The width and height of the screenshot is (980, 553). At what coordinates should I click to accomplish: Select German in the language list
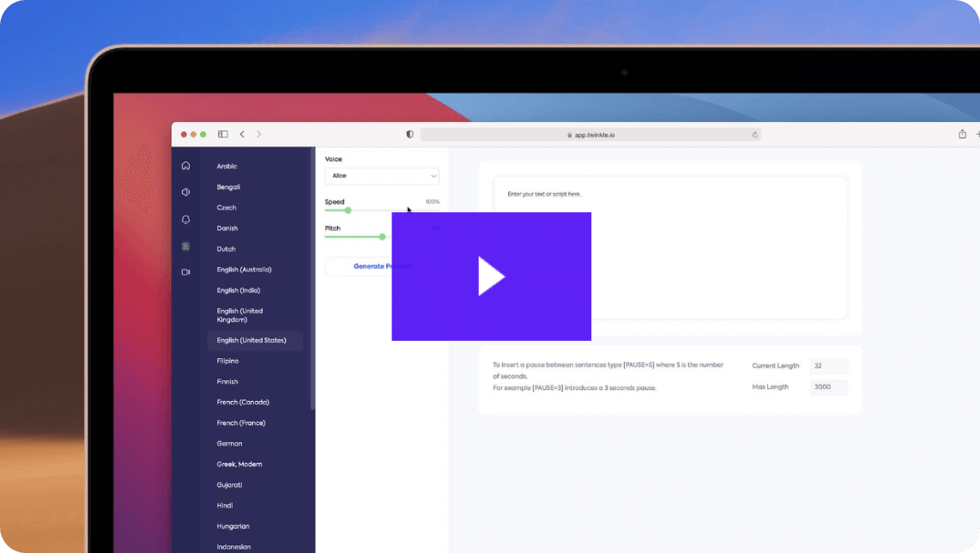[230, 444]
